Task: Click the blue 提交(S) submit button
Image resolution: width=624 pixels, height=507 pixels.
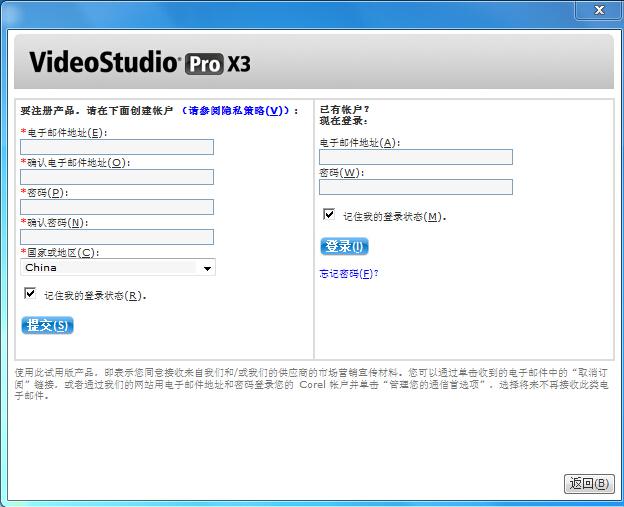Action: [x=47, y=325]
